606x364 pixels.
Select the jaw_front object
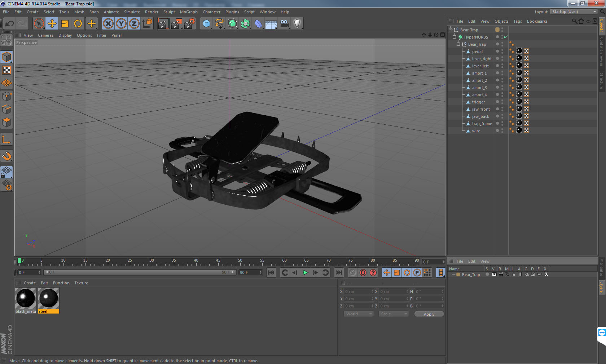tap(481, 109)
